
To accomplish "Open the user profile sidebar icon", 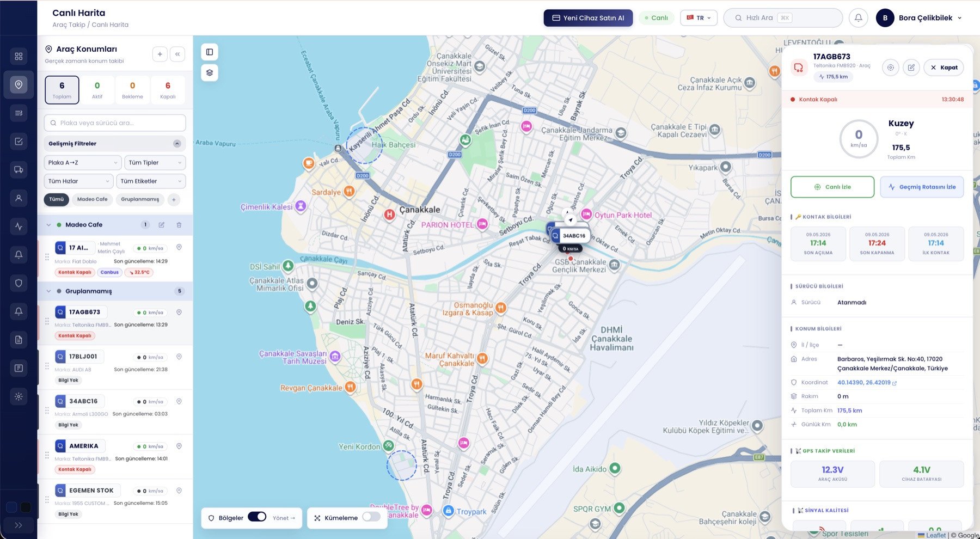I will [x=19, y=198].
